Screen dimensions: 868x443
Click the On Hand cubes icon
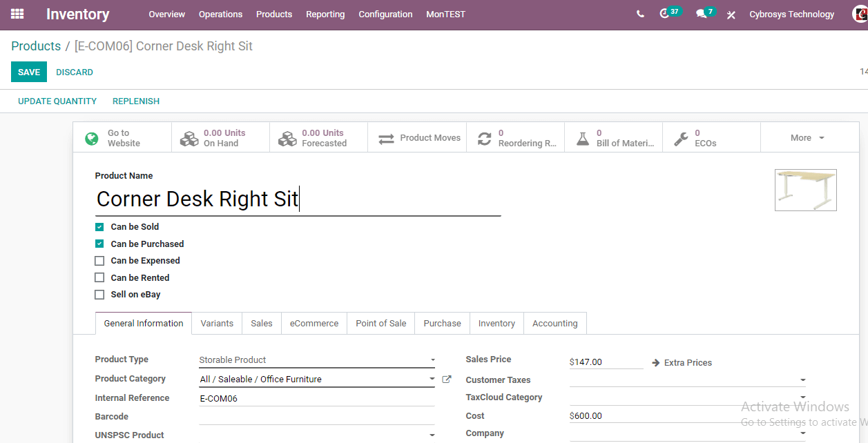[189, 139]
